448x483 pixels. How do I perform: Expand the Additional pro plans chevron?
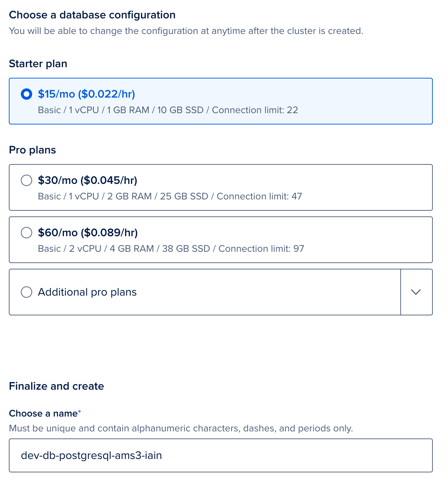coord(416,292)
